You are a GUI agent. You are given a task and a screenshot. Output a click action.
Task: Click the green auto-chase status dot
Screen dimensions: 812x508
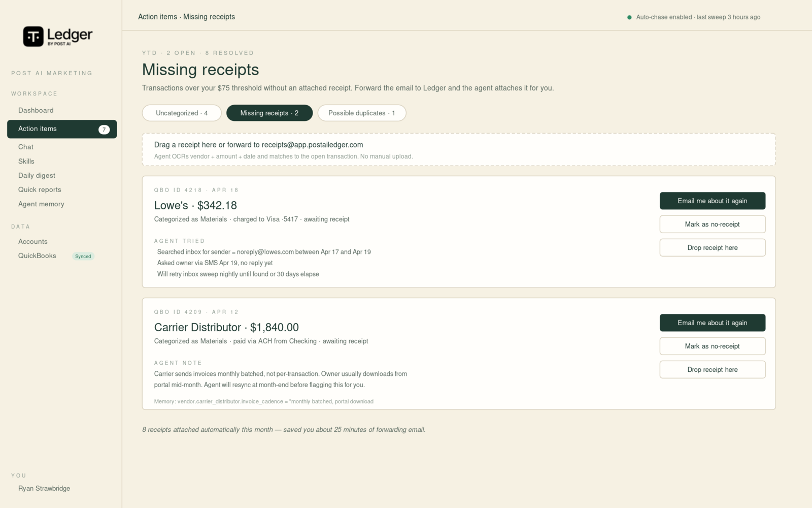pyautogui.click(x=629, y=17)
